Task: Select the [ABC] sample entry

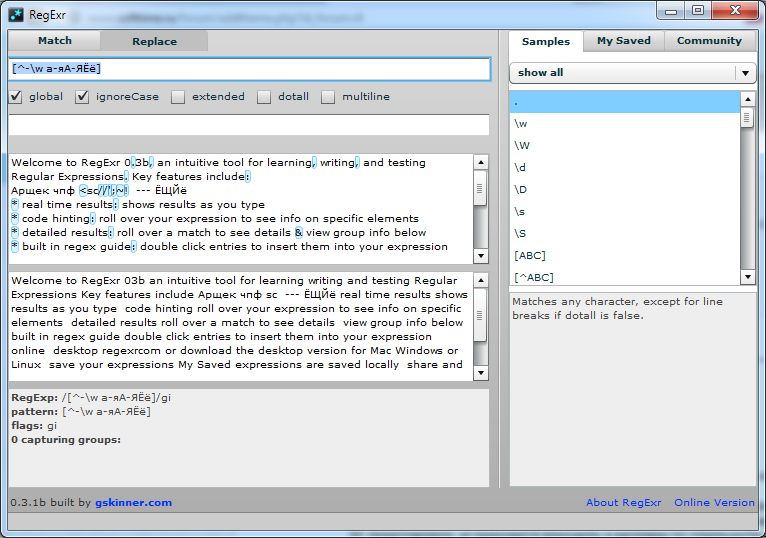Action: pyautogui.click(x=625, y=256)
